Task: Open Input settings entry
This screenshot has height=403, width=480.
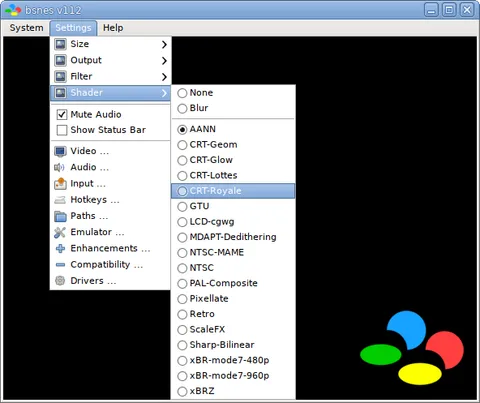Action: [x=110, y=184]
